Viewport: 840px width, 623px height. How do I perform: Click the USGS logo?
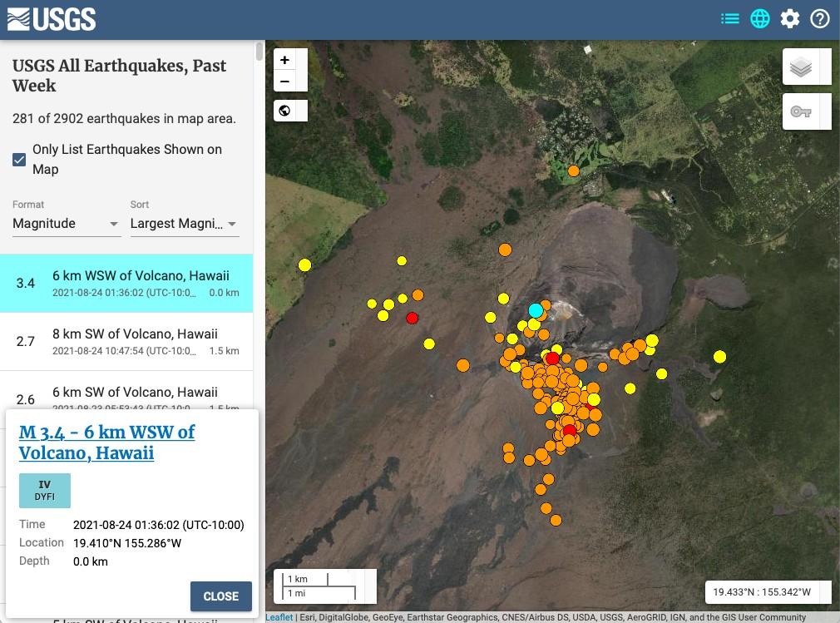tap(52, 19)
